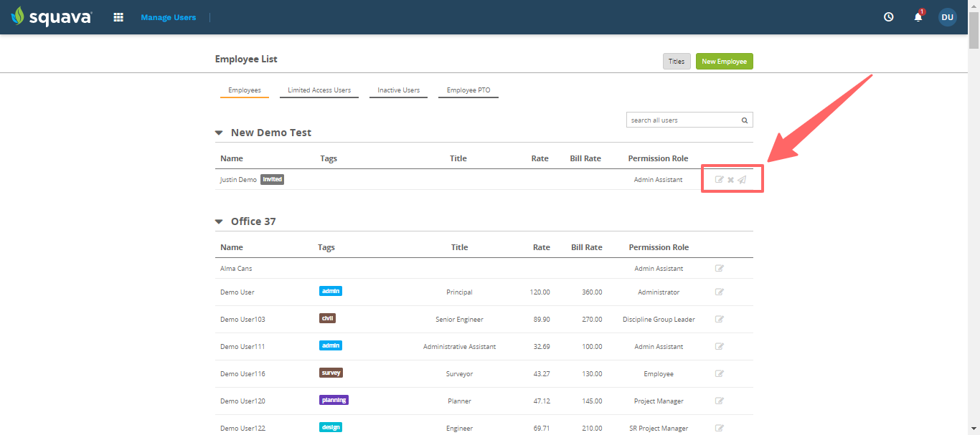The image size is (980, 435).
Task: Select the Demo User111 name
Action: point(242,347)
